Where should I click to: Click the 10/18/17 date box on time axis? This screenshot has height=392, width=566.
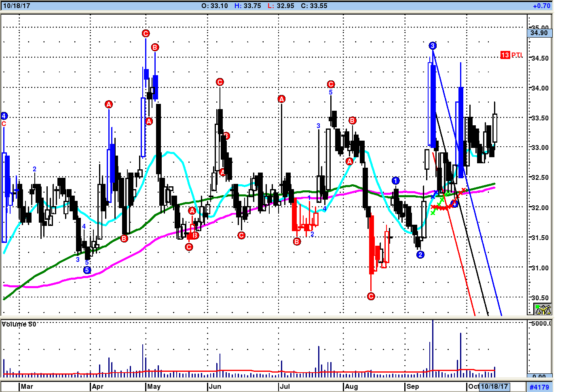(494, 386)
